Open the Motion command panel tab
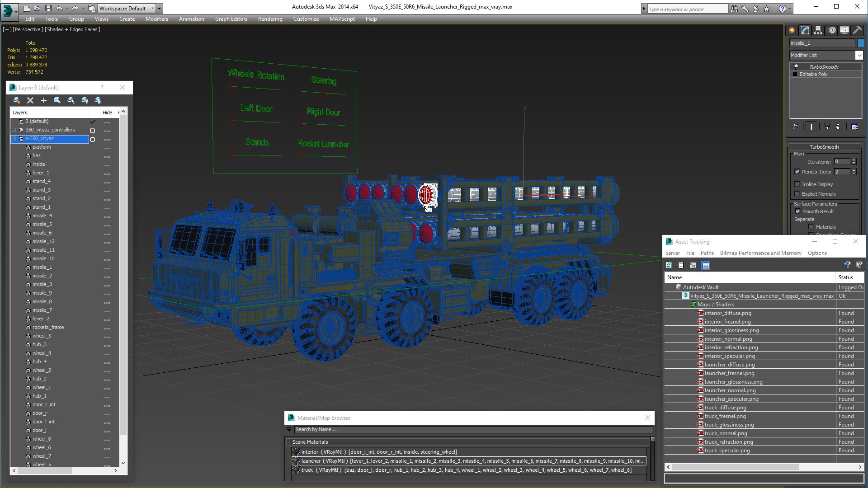The height and width of the screenshot is (488, 868). pos(832,30)
